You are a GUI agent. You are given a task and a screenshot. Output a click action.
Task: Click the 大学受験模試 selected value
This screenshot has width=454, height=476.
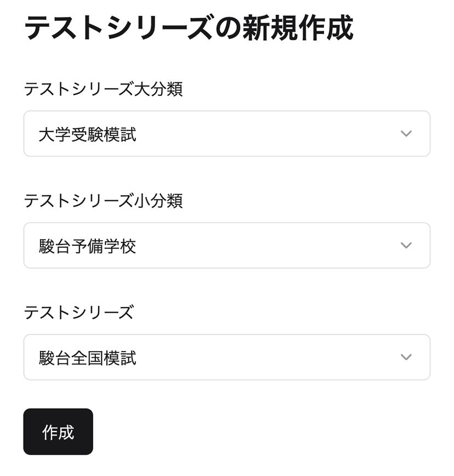pos(87,134)
